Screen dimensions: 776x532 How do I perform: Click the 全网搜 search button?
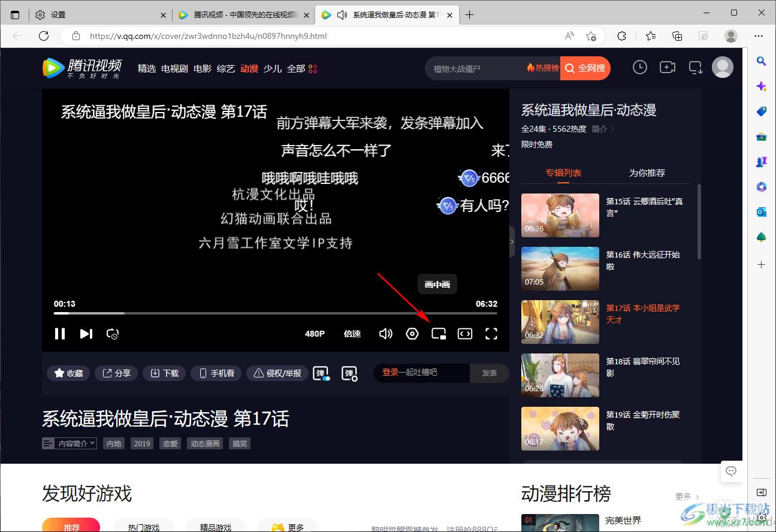(585, 68)
